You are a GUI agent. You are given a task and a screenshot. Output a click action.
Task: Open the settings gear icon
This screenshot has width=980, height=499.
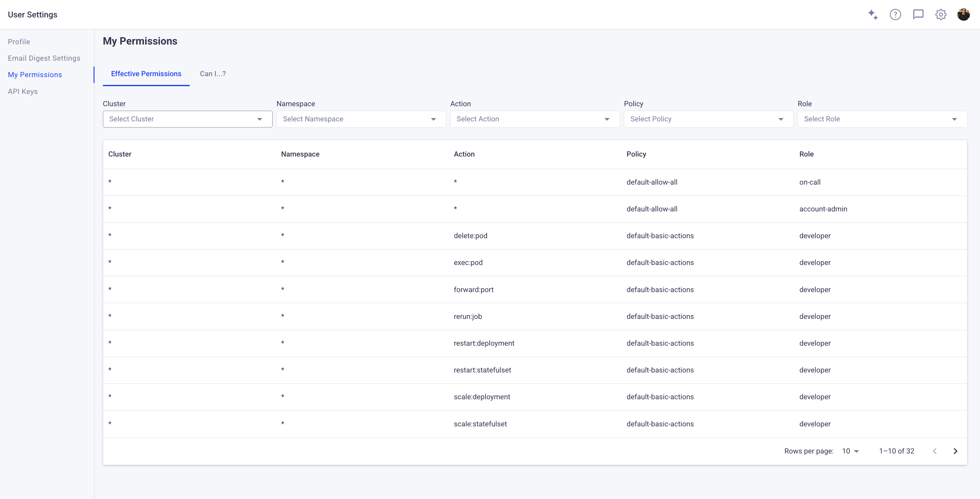point(941,15)
